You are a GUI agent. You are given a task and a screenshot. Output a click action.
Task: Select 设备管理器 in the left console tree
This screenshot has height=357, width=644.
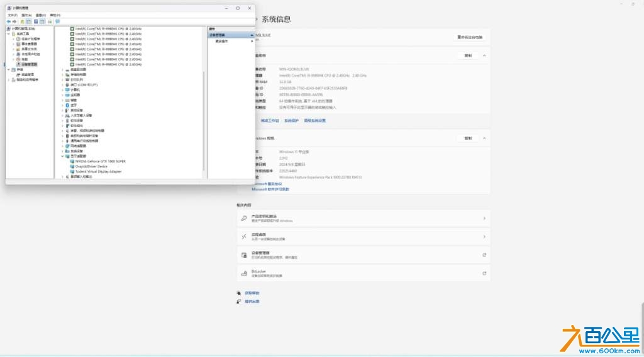29,65
